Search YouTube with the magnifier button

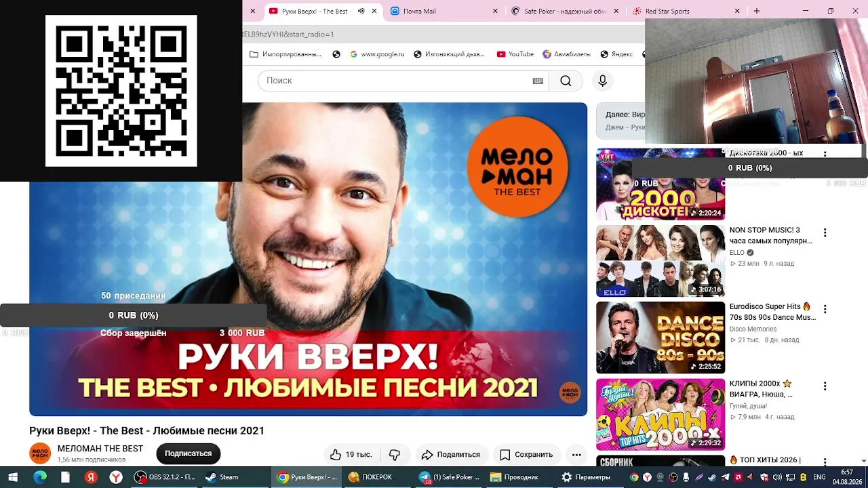[566, 81]
